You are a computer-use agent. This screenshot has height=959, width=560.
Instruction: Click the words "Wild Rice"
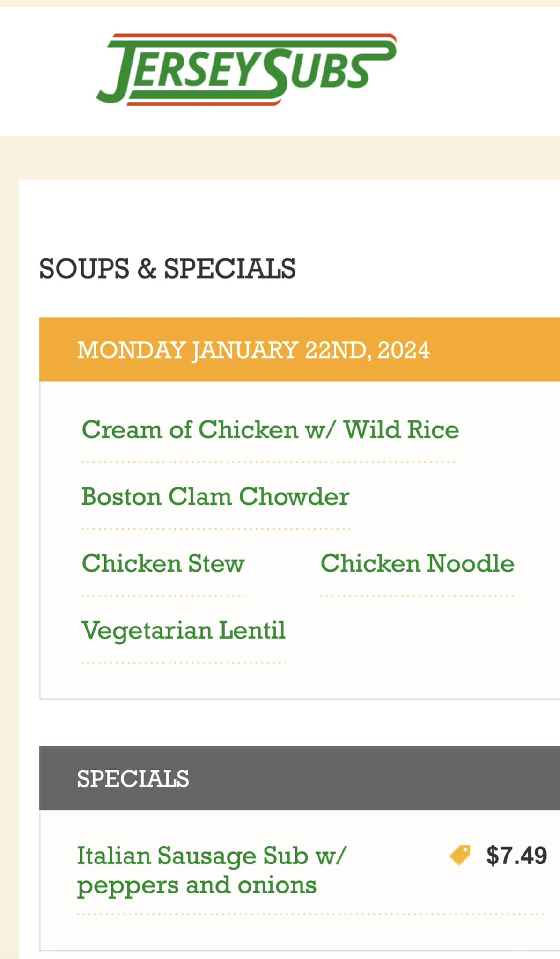tap(401, 429)
